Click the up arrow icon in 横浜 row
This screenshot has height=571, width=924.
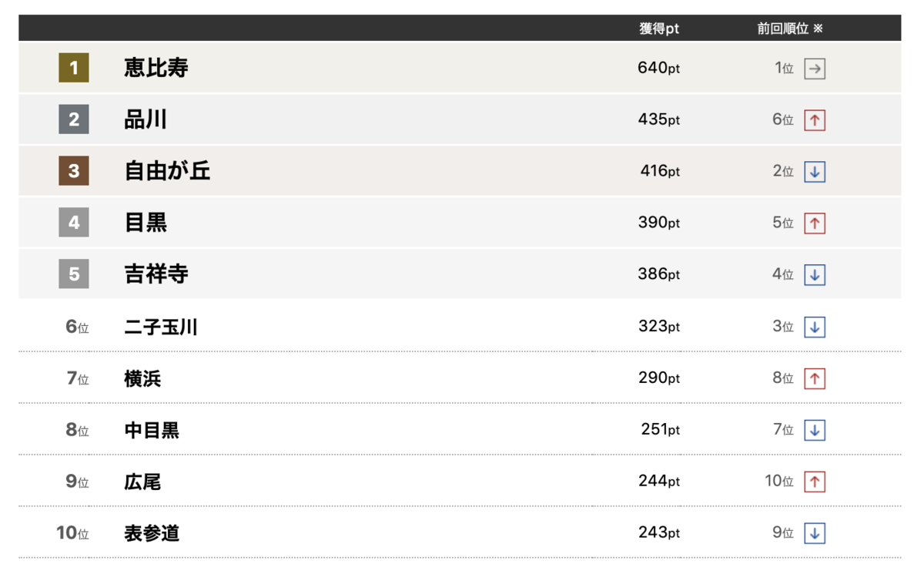(815, 378)
